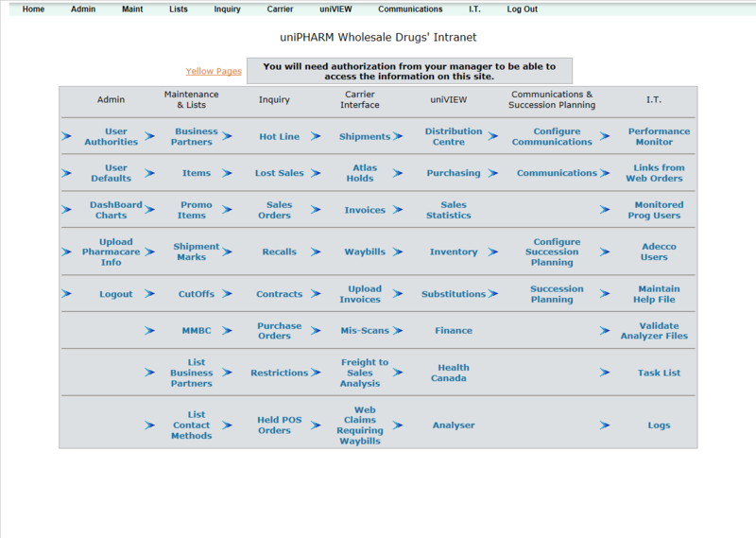The image size is (756, 538).
Task: Click the arrow icon beside User Authorities
Action: coord(66,136)
